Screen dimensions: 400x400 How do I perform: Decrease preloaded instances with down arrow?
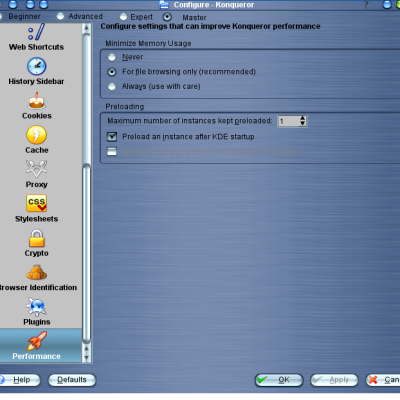(x=302, y=124)
